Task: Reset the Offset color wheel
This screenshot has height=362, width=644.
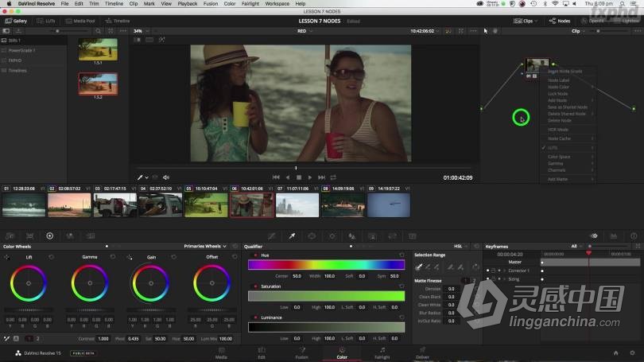Action: point(235,257)
